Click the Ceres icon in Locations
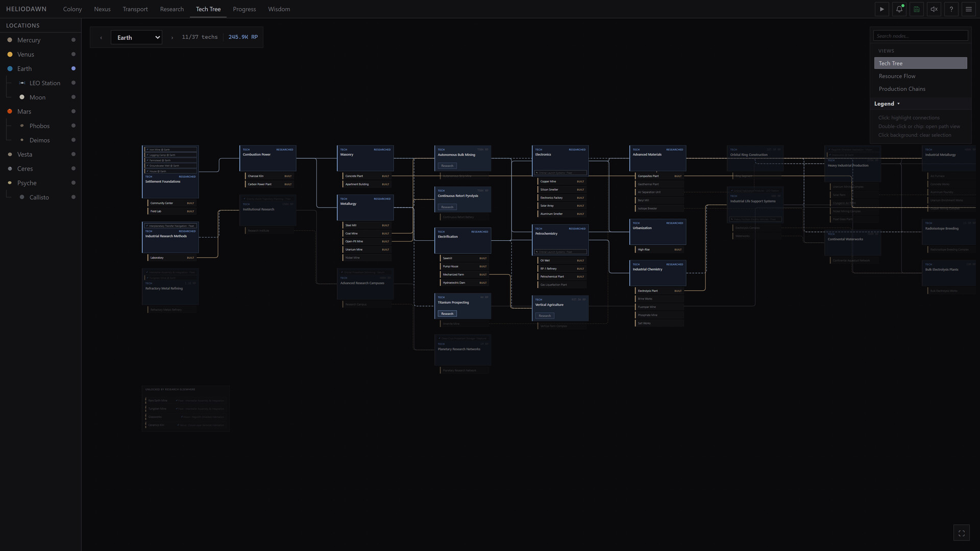Screen dimensions: 980x551 tap(10, 168)
